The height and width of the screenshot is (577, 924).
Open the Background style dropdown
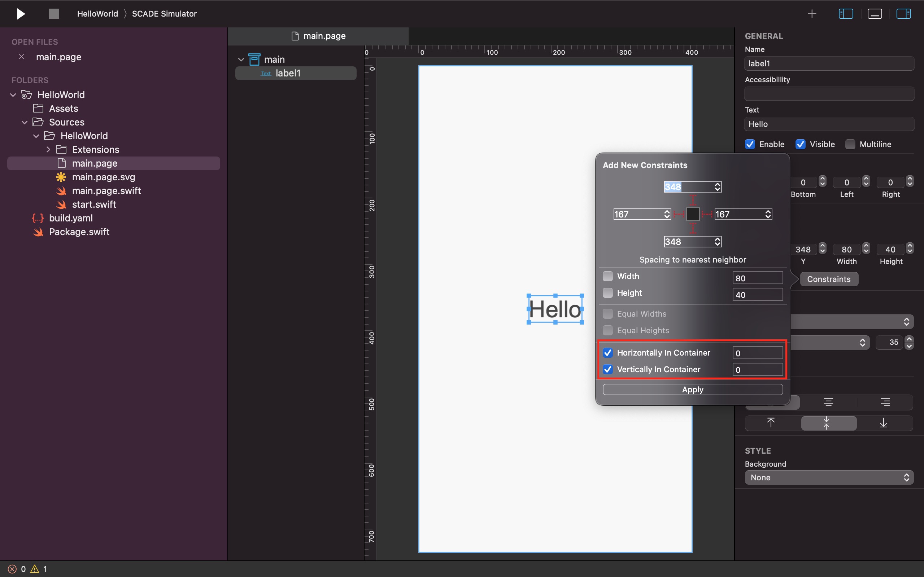pyautogui.click(x=829, y=477)
